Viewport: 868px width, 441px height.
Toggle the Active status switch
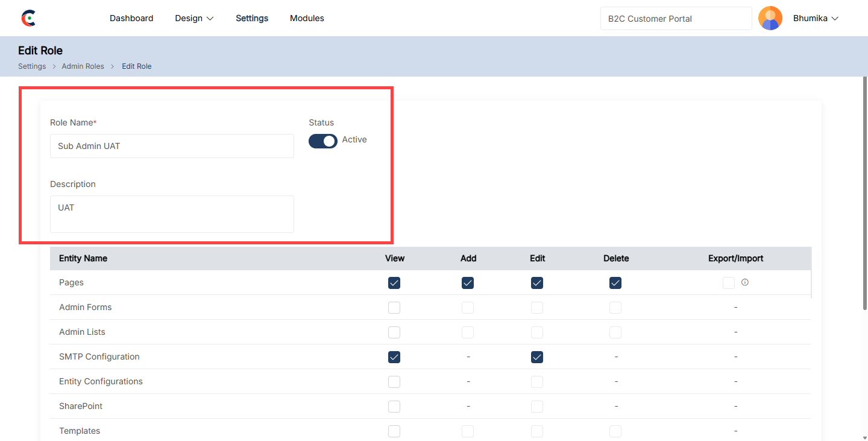pyautogui.click(x=323, y=141)
